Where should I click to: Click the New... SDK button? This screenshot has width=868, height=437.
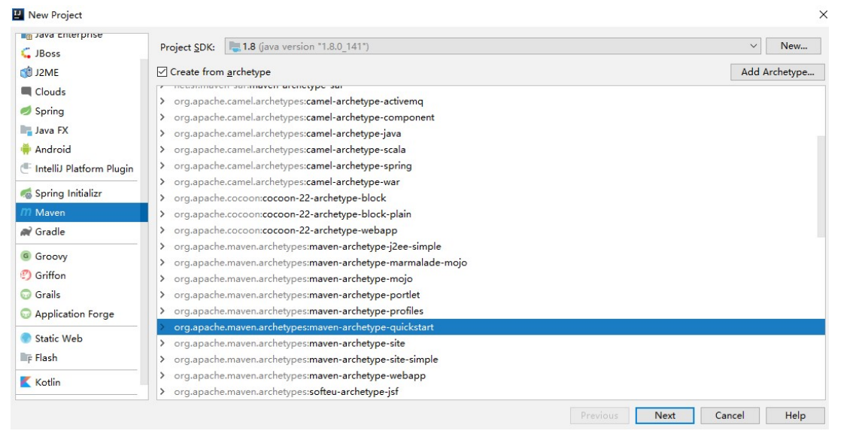[x=794, y=46]
